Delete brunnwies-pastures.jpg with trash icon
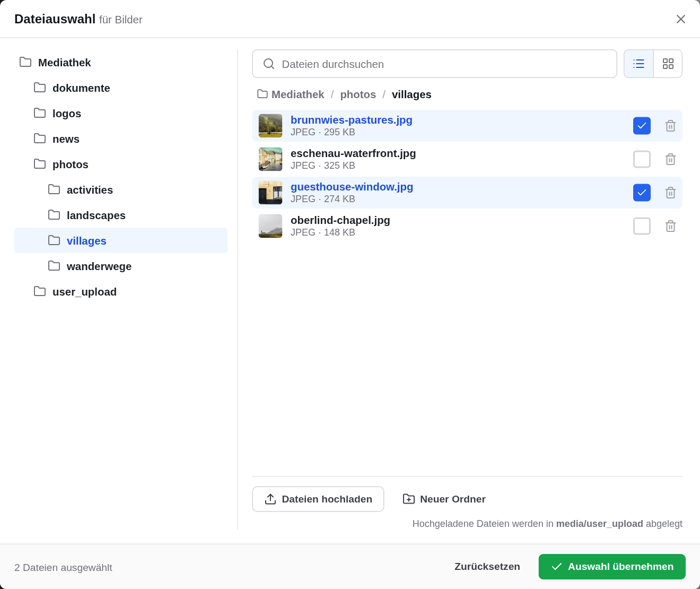Viewport: 700px width, 589px height. [x=670, y=126]
